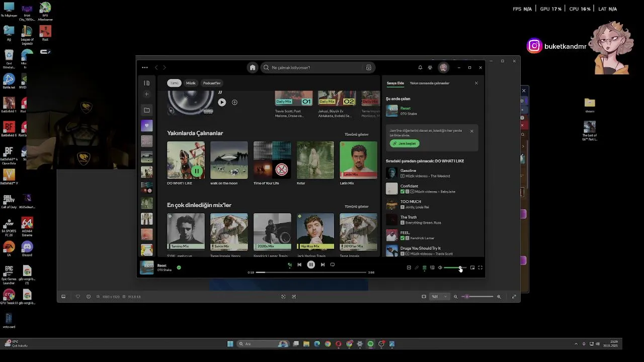
Task: Pause DO WHAT I LIKE via green button
Action: 197,171
